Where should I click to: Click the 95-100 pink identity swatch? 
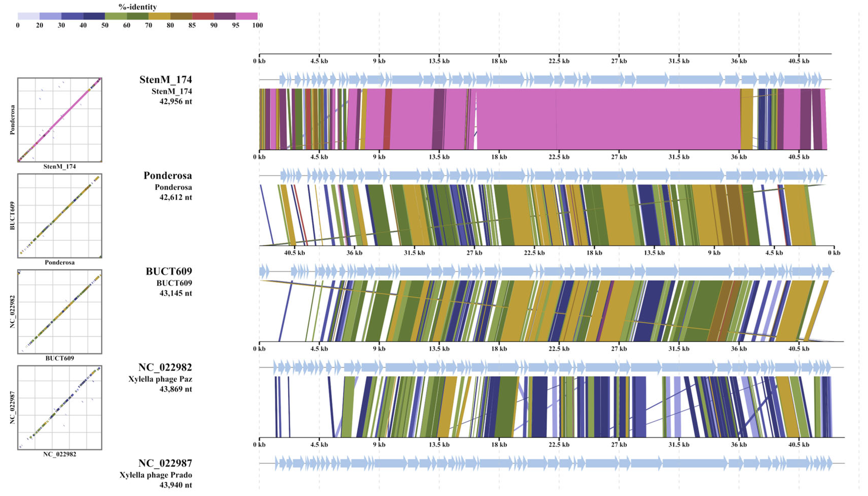[246, 16]
